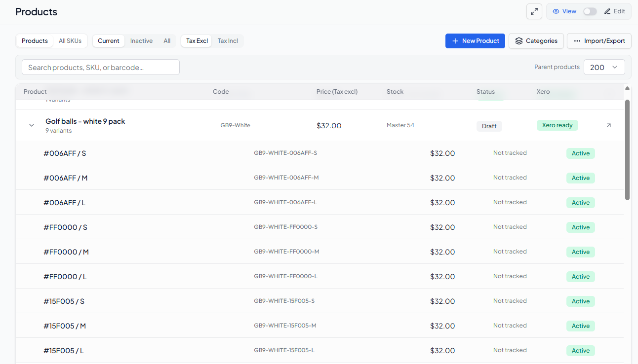Click the pencil icon beside Edit
The width and height of the screenshot is (638, 364).
coord(607,11)
